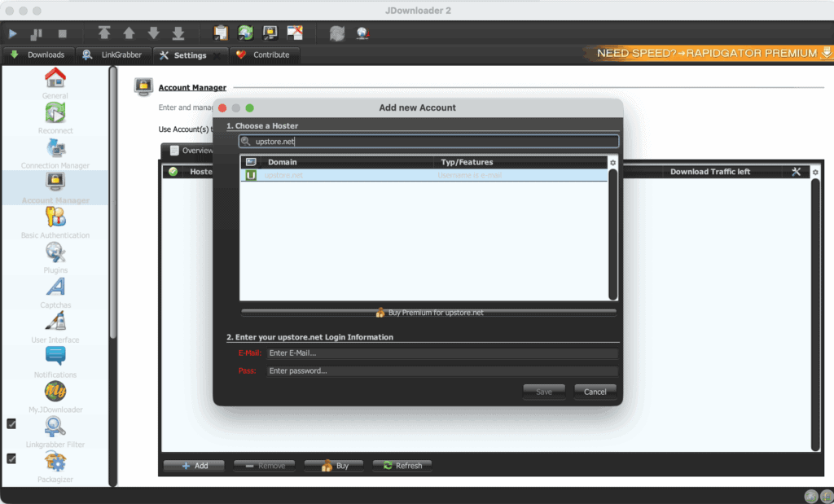The image size is (834, 504).
Task: Click the Add account button
Action: (x=194, y=466)
